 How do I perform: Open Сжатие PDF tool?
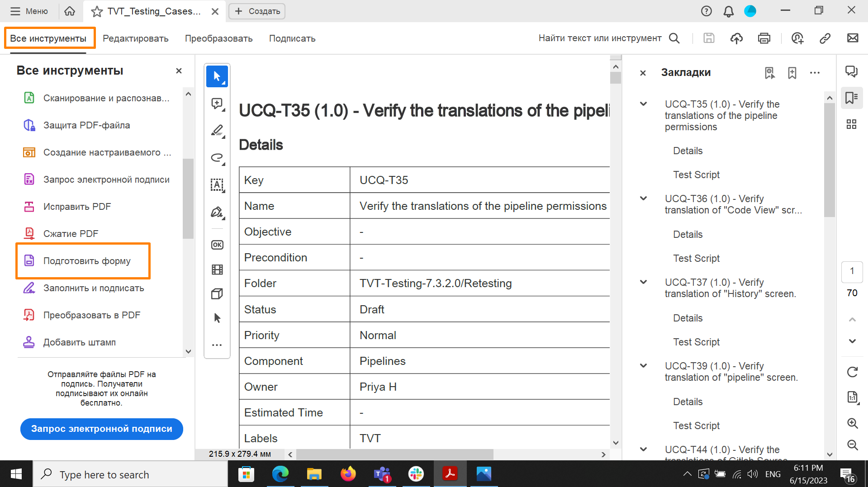tap(61, 234)
